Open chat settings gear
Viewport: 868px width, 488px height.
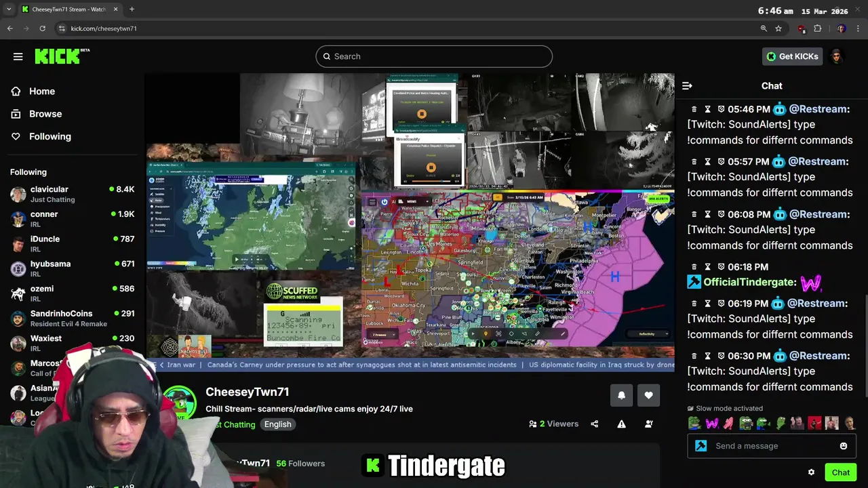click(811, 472)
